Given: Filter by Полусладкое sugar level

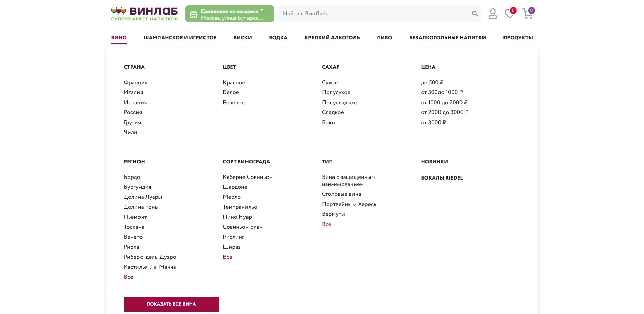Looking at the screenshot, I should pyautogui.click(x=339, y=103).
